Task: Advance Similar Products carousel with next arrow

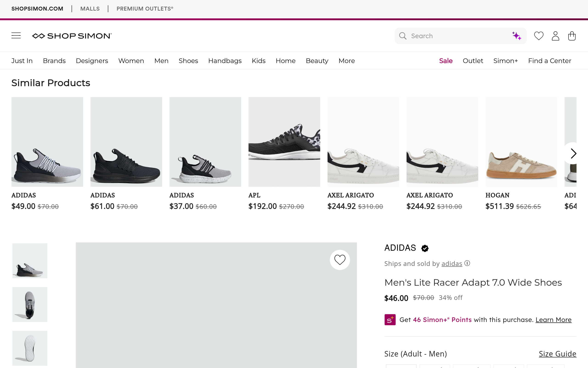Action: click(x=573, y=153)
